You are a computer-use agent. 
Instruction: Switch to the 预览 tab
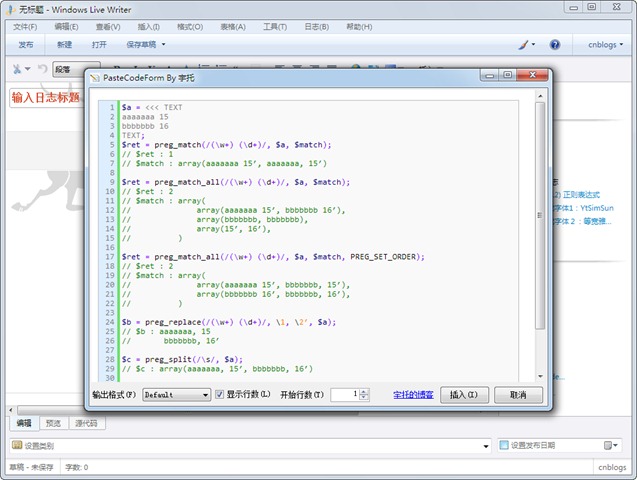[53, 424]
